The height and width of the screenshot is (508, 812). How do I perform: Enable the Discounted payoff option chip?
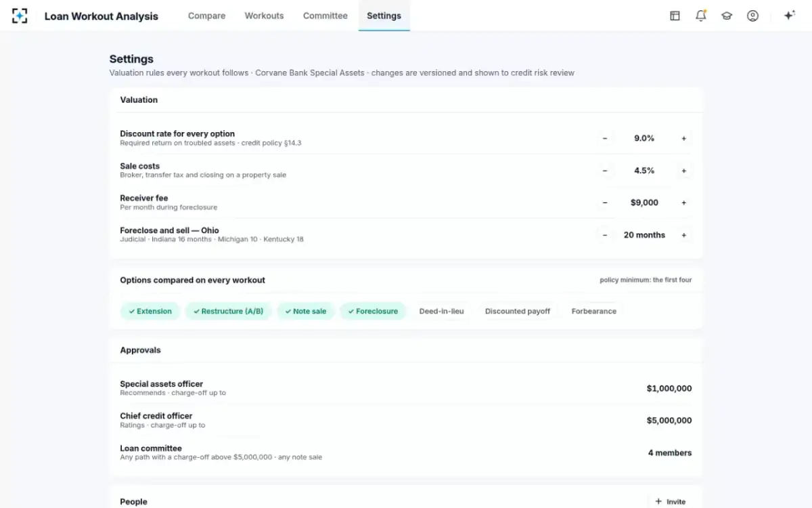coord(518,312)
